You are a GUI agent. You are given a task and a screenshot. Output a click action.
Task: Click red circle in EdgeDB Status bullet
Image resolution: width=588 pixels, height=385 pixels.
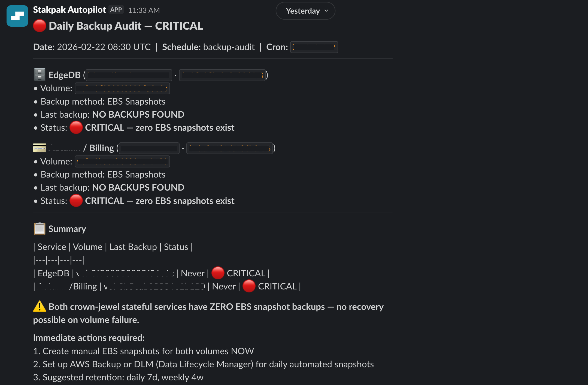(x=76, y=127)
